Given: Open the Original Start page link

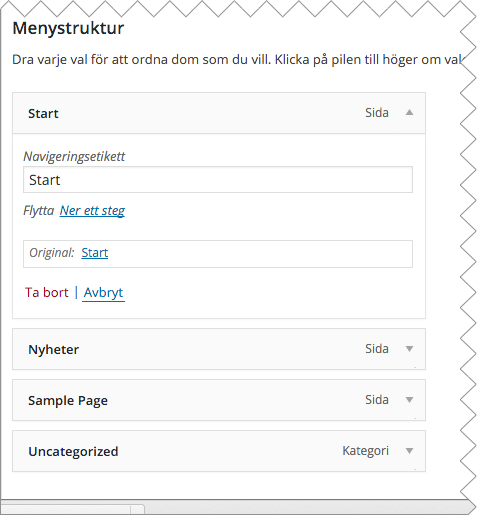Looking at the screenshot, I should click(x=95, y=253).
